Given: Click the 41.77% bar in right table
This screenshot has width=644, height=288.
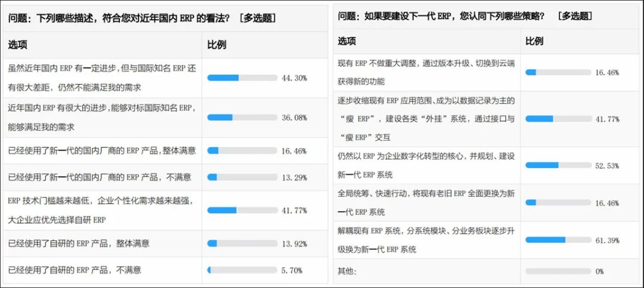Looking at the screenshot, I should tap(558, 119).
